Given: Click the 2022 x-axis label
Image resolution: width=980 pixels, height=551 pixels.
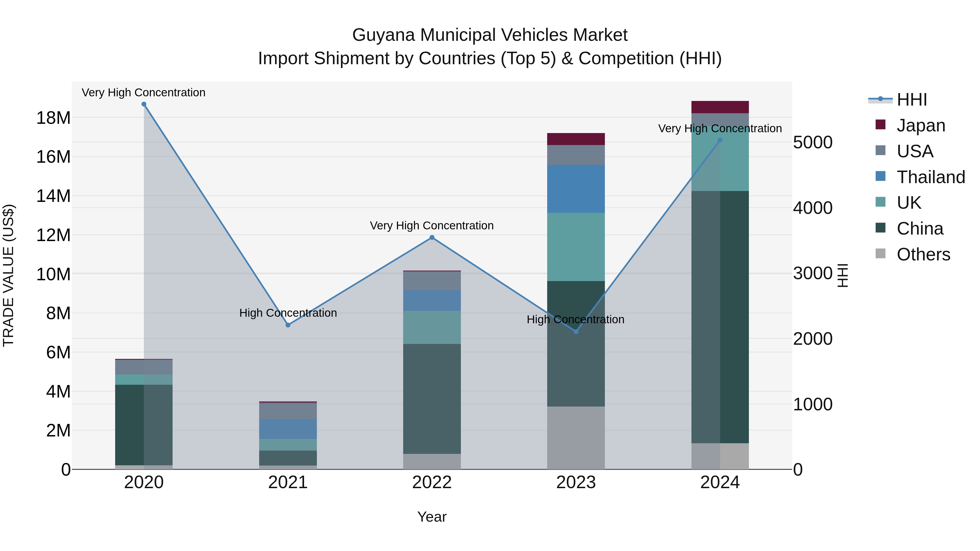Looking at the screenshot, I should [x=432, y=482].
